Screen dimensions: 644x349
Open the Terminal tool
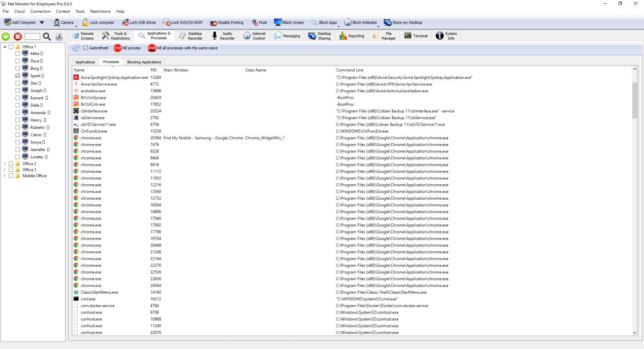tap(420, 35)
